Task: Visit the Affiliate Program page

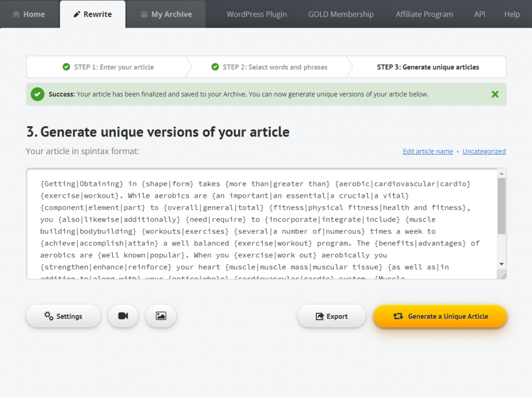Action: 424,14
